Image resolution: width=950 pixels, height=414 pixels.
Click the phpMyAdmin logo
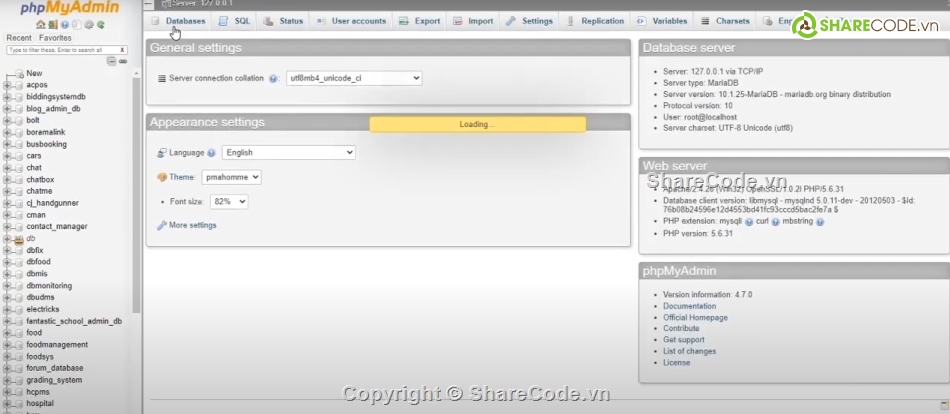70,8
